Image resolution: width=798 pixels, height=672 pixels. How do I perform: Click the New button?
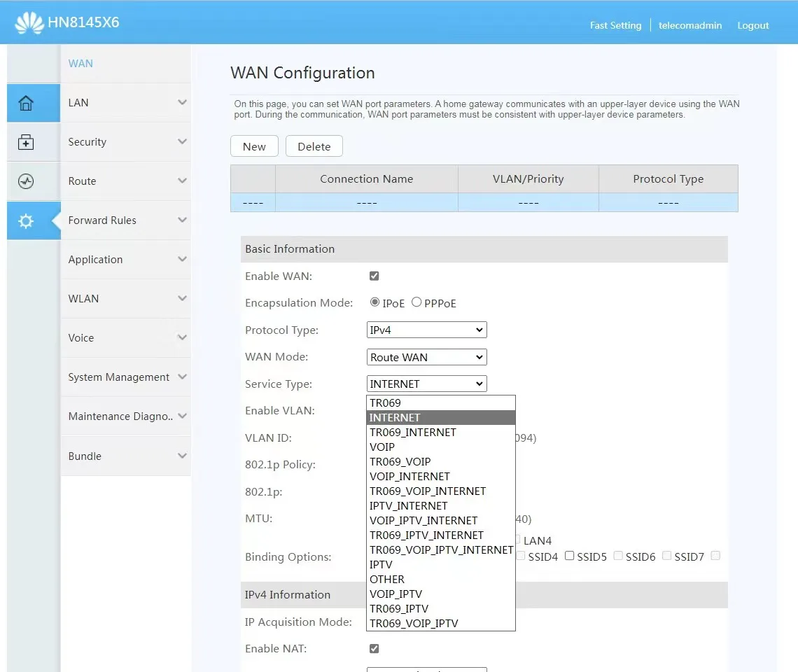254,146
